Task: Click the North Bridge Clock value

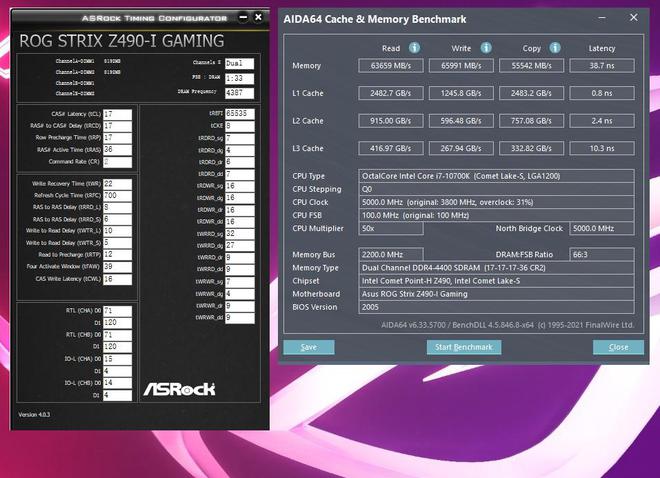Action: [602, 228]
